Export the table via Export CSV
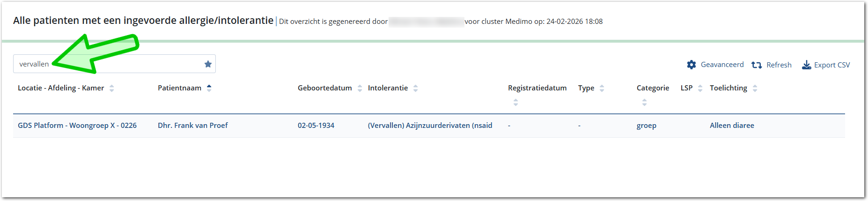 [831, 65]
